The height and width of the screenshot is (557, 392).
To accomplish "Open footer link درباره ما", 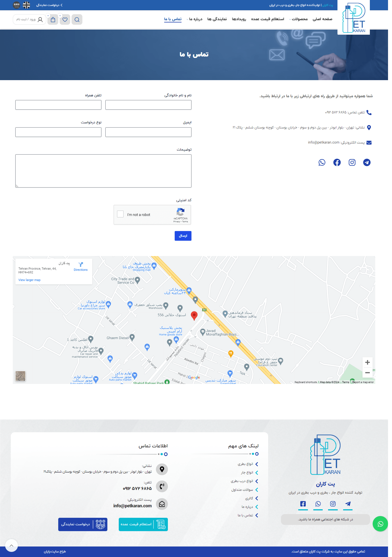I will 247,507.
